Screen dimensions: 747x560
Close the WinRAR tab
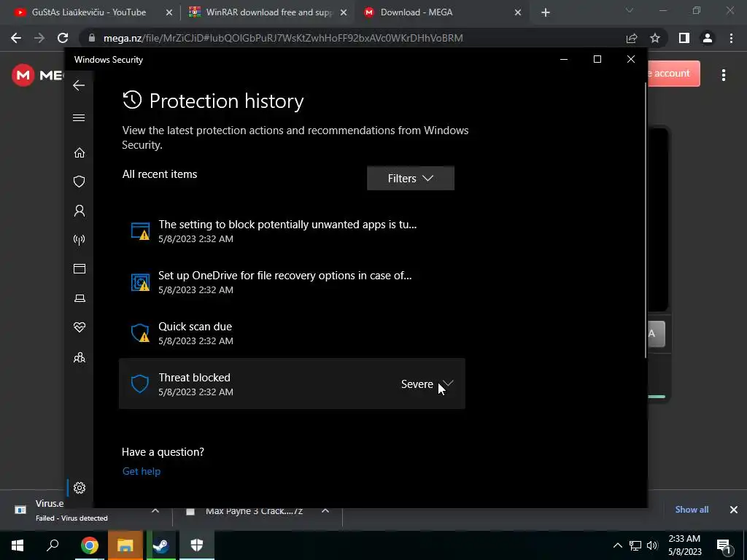(x=344, y=13)
